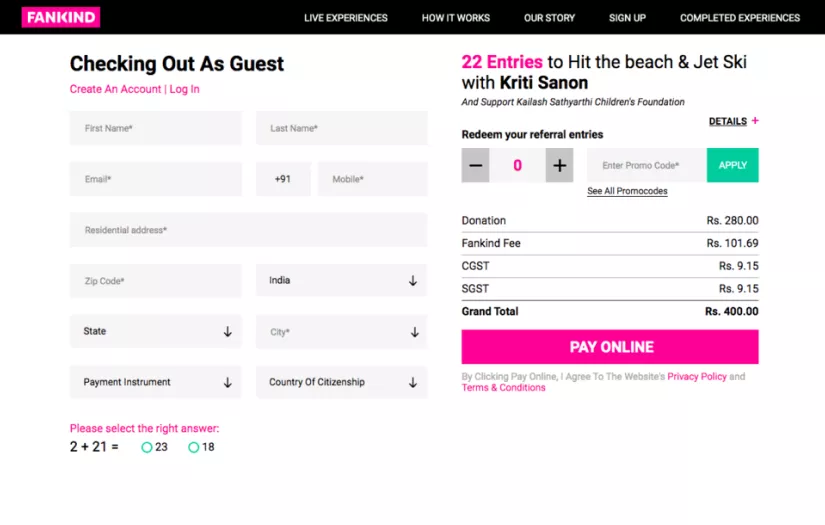
Task: Expand the Payment Instrument dropdown
Action: pyautogui.click(x=155, y=382)
